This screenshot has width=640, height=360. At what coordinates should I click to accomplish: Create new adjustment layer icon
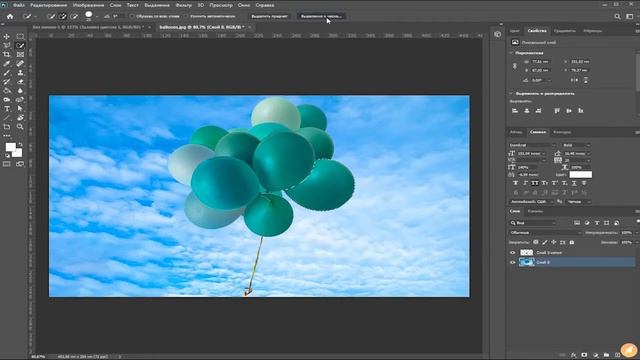tap(596, 355)
